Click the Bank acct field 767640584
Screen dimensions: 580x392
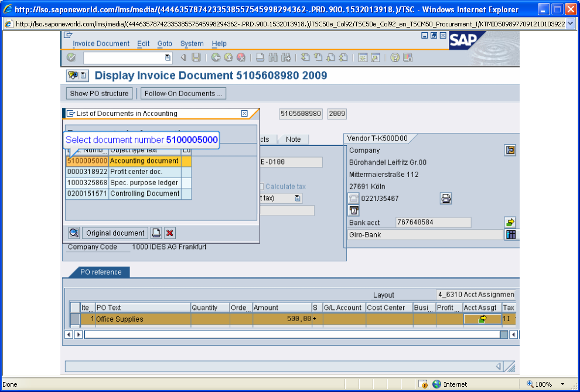click(433, 222)
